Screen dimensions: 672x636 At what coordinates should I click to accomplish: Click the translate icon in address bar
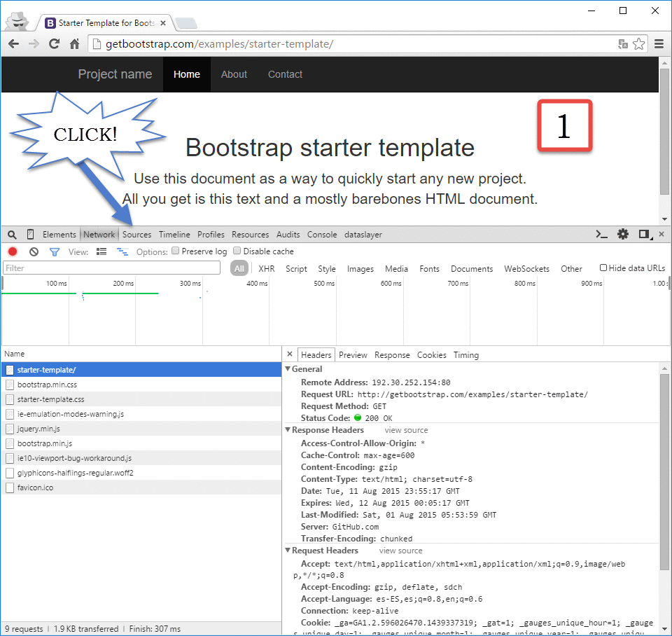[x=623, y=43]
